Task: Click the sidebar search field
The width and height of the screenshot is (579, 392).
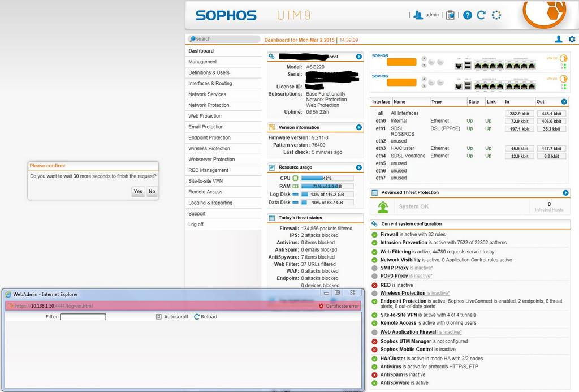Action: click(x=224, y=39)
